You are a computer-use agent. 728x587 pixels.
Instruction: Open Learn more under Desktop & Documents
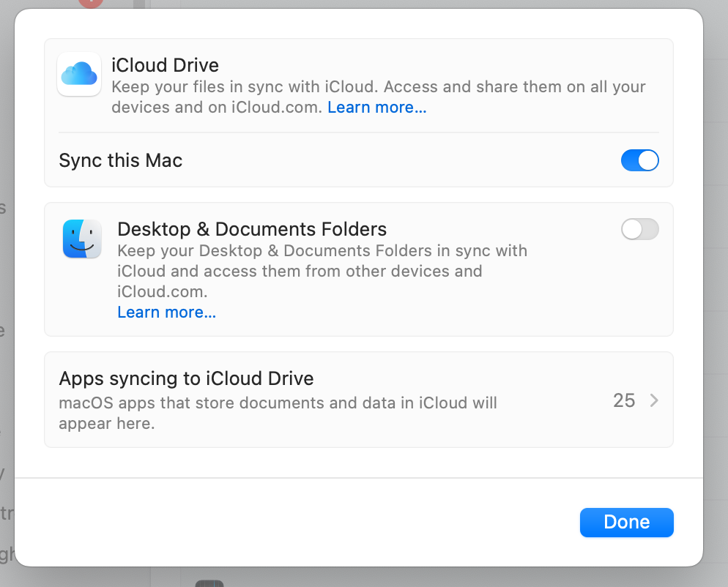(x=166, y=313)
